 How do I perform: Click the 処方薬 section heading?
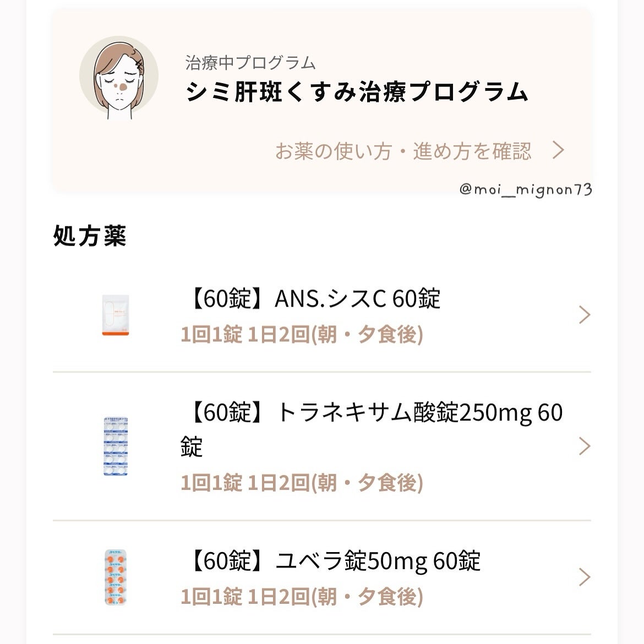[x=90, y=236]
